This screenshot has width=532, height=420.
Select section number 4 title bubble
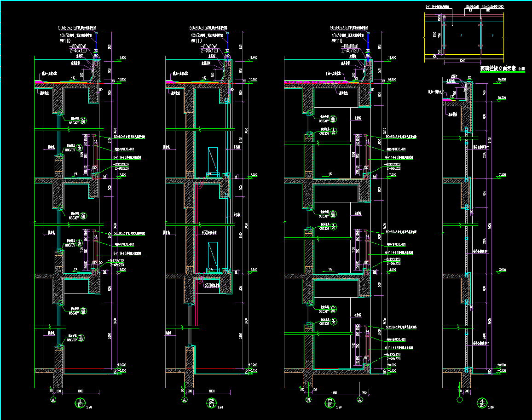[482, 403]
